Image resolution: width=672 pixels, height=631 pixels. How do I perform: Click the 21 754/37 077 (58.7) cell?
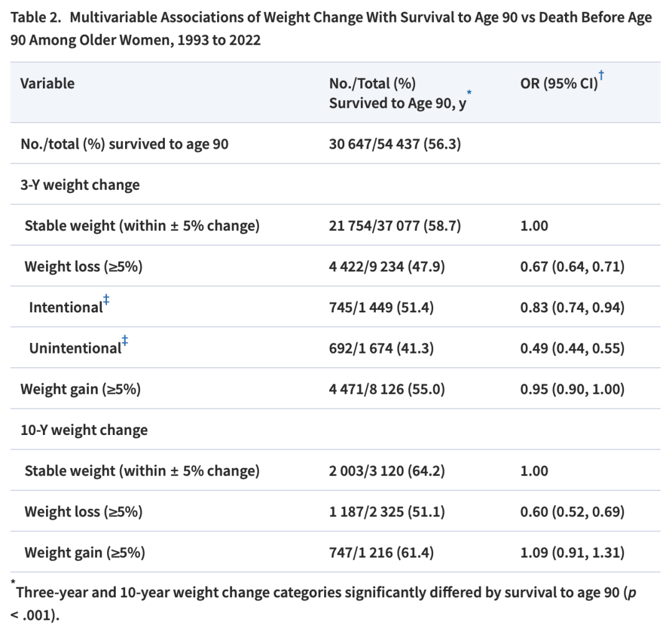394,226
